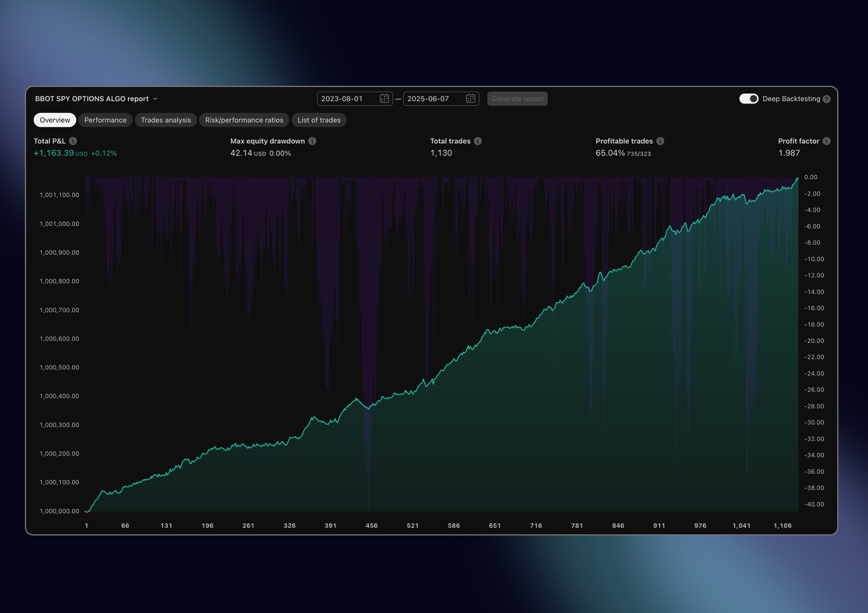
Task: Click the Profitable trades info icon
Action: tap(660, 141)
